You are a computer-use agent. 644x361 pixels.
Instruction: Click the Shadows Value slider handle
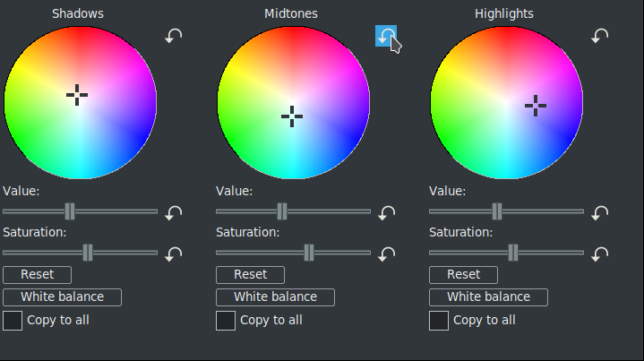click(70, 211)
